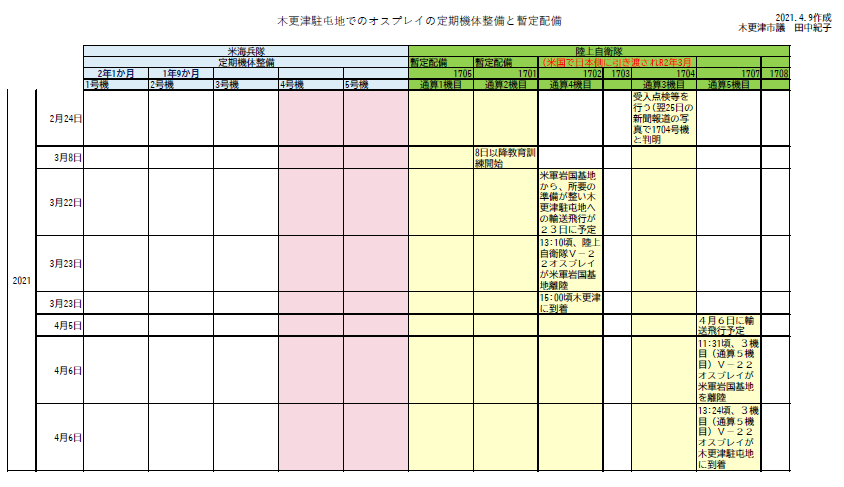Select the 2号機 column header
Screen dimensions: 844x487
(181, 84)
